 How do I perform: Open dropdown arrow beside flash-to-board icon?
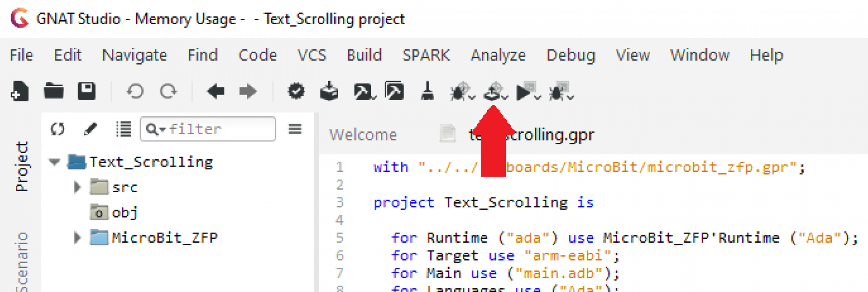pos(505,97)
